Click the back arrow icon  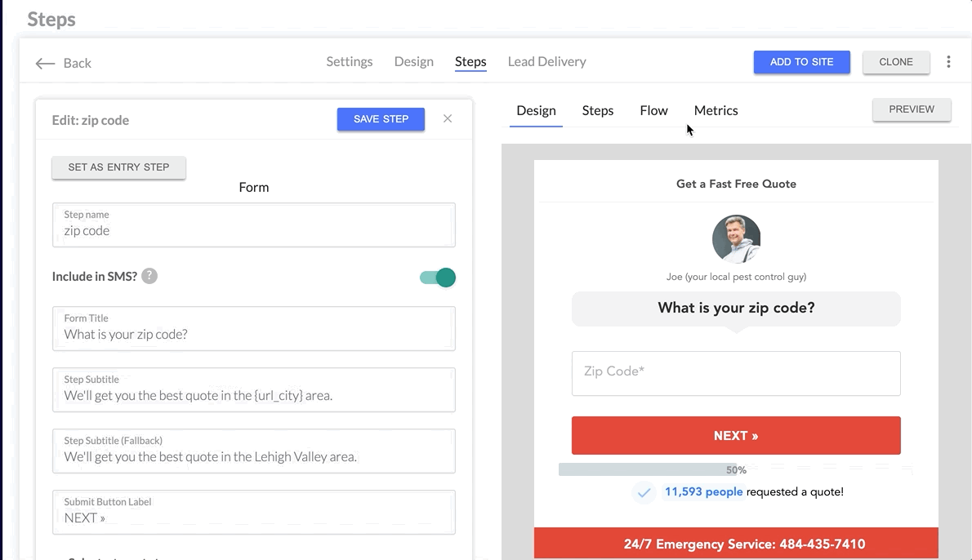tap(45, 63)
